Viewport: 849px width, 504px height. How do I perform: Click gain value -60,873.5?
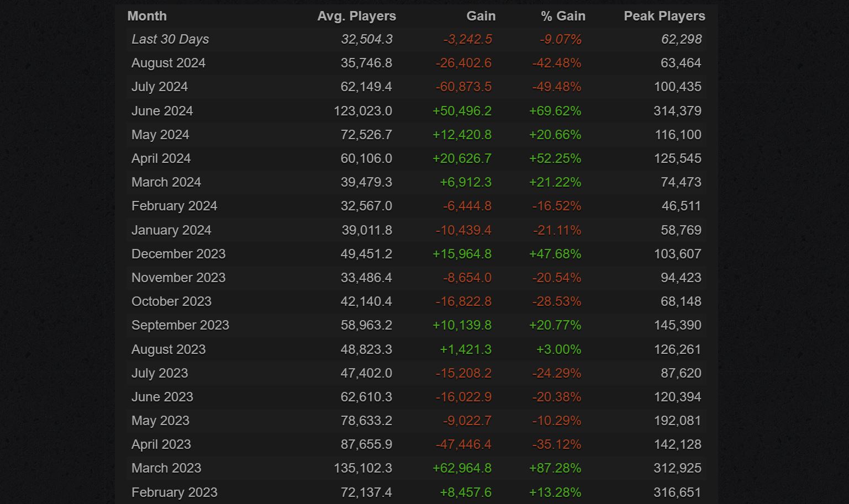(x=463, y=87)
